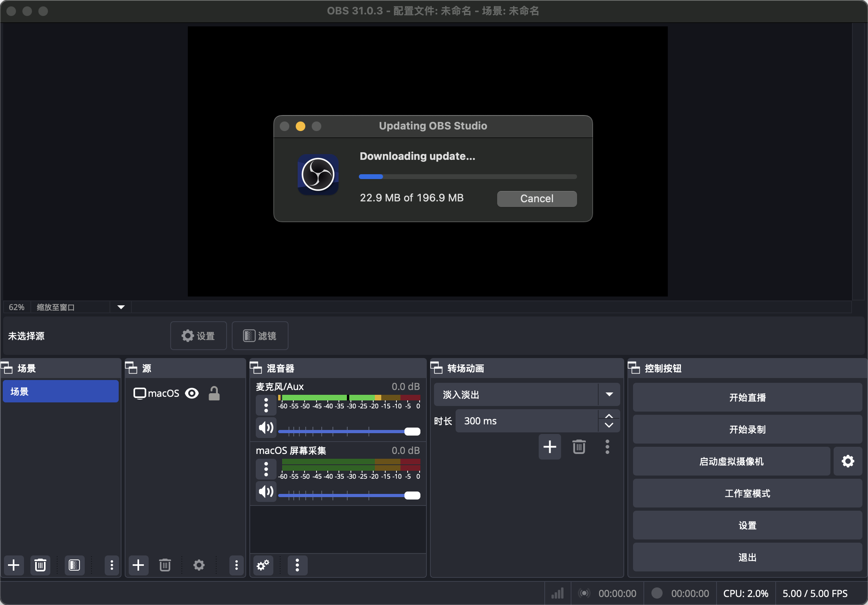Undock the 场景 panel via dock icon
The image size is (868, 605).
point(7,368)
